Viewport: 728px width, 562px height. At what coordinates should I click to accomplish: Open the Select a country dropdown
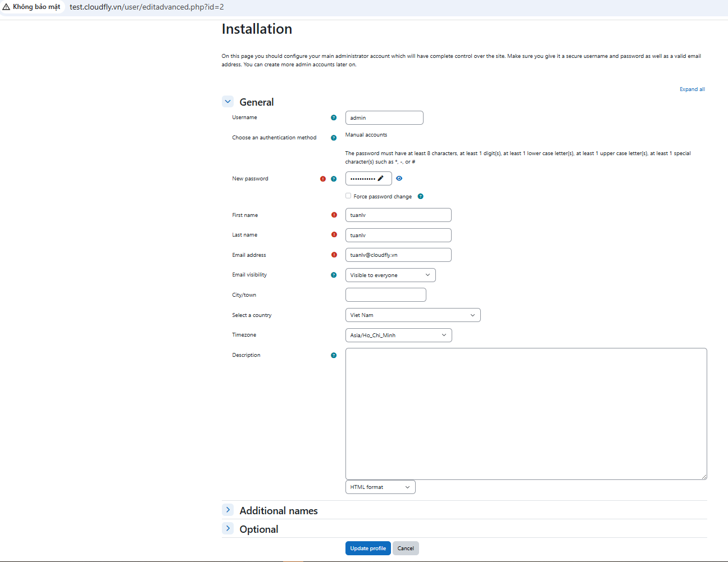click(x=413, y=315)
